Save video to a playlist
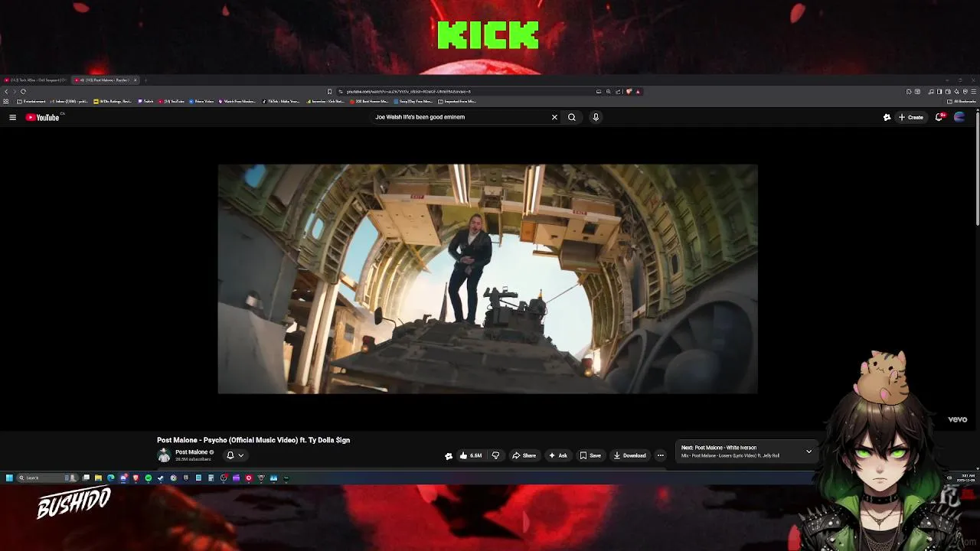The width and height of the screenshot is (980, 551). point(590,455)
